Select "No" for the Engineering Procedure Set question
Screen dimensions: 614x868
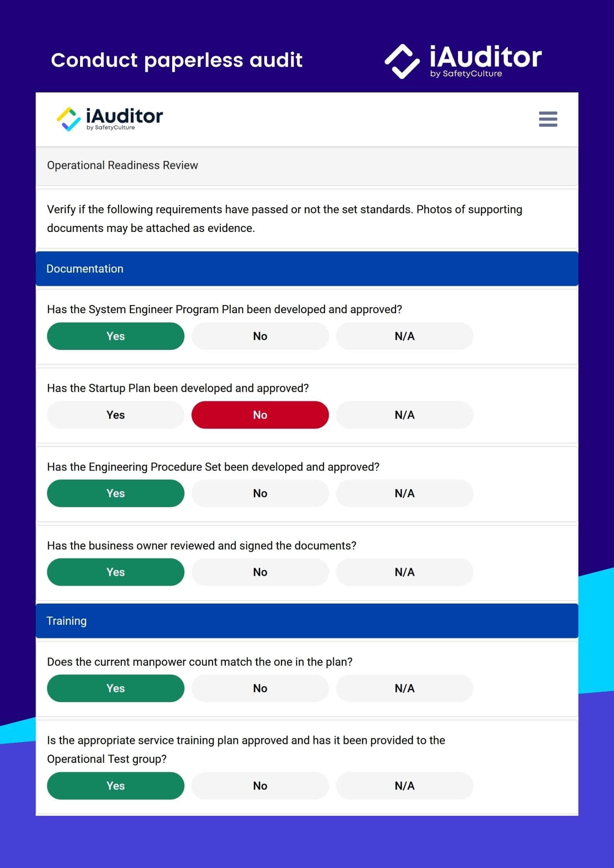(260, 493)
